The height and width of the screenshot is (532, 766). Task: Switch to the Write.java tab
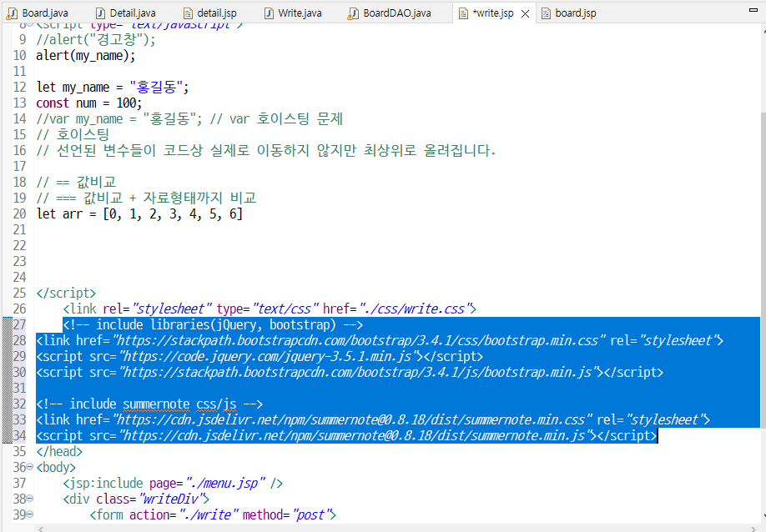coord(293,13)
